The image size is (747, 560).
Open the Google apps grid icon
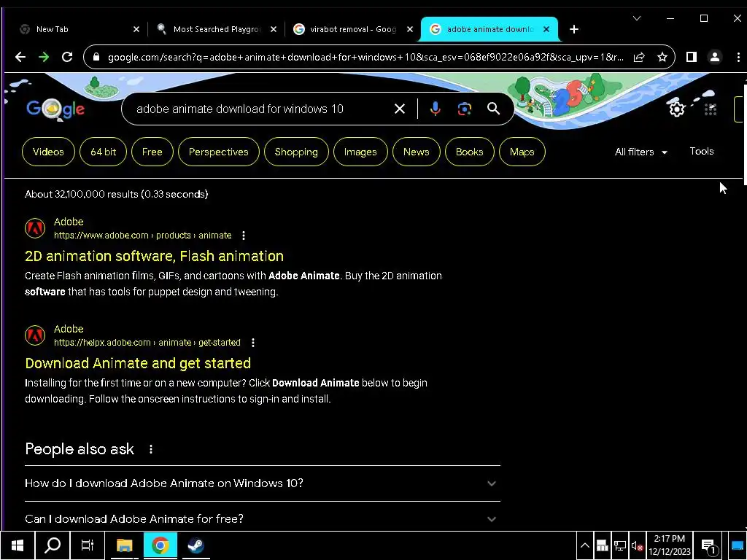(x=711, y=109)
